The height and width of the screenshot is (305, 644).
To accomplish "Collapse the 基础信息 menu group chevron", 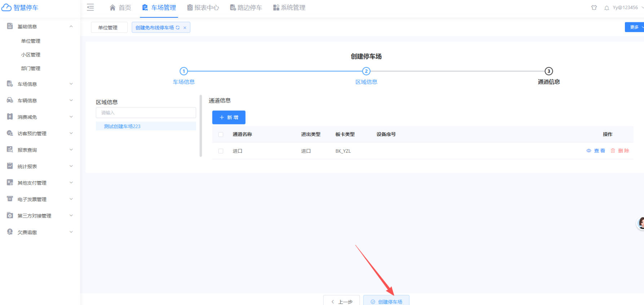I will 71,26.
